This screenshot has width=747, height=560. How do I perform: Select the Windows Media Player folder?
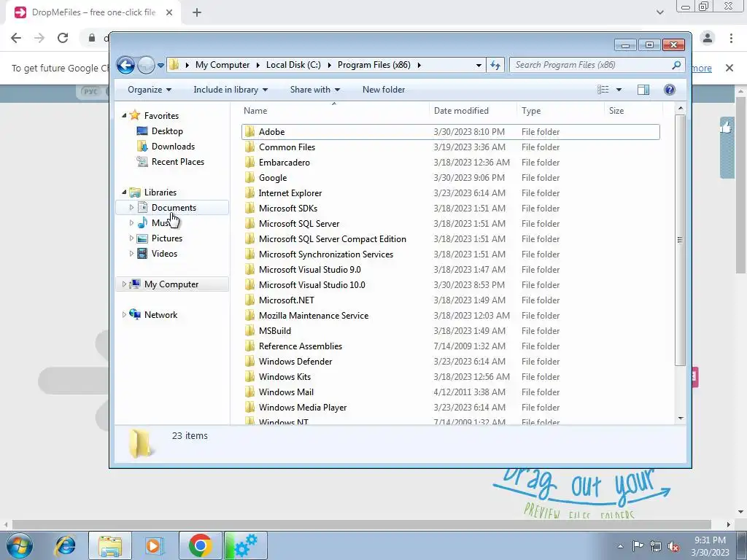coord(303,407)
